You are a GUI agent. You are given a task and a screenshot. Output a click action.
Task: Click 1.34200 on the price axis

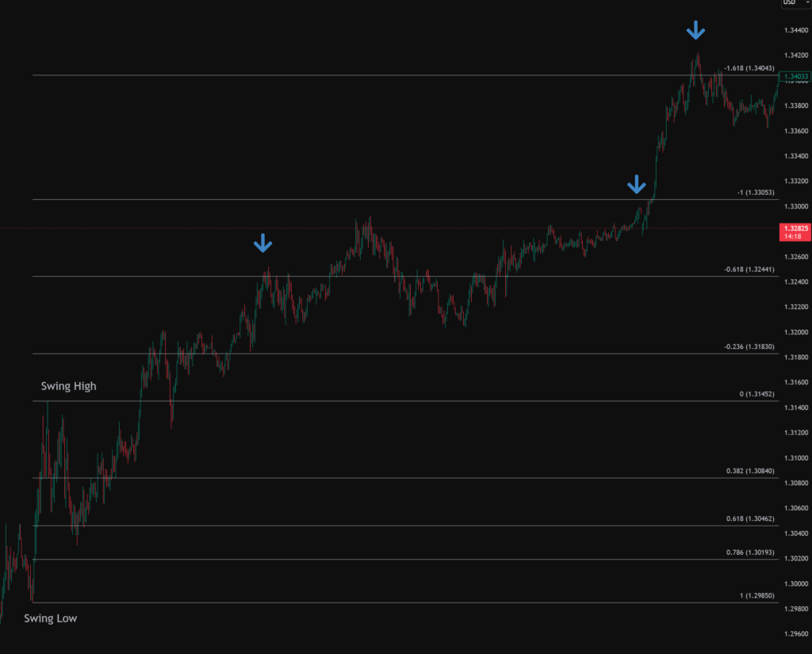click(796, 55)
